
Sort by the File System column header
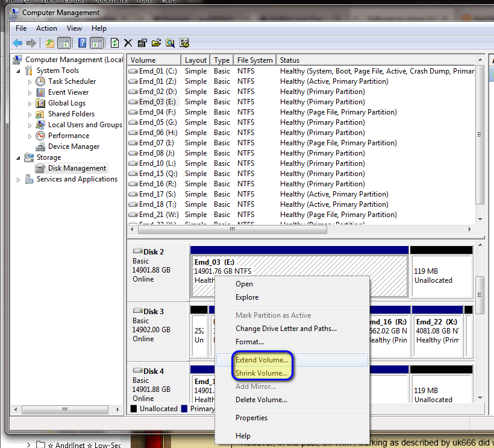pyautogui.click(x=255, y=60)
